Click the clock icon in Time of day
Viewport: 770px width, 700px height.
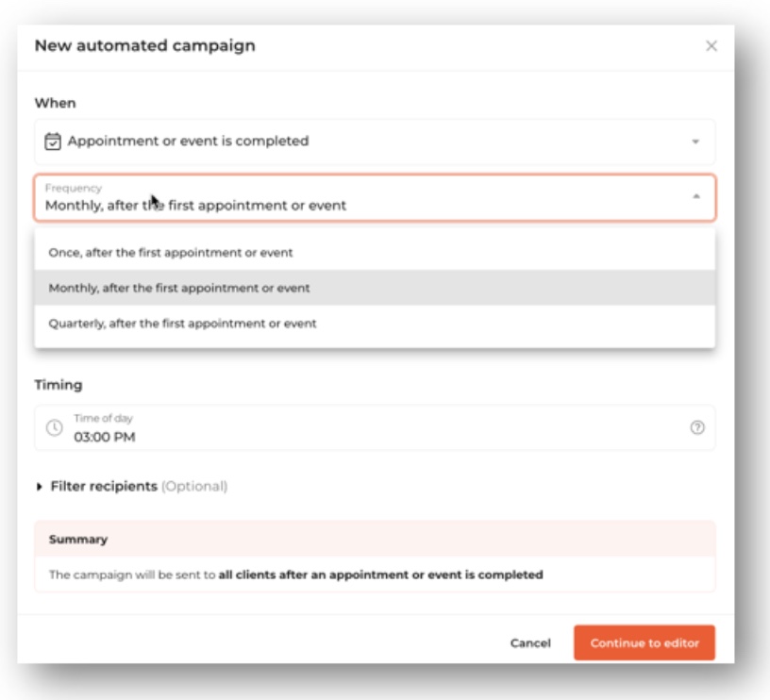coord(54,427)
